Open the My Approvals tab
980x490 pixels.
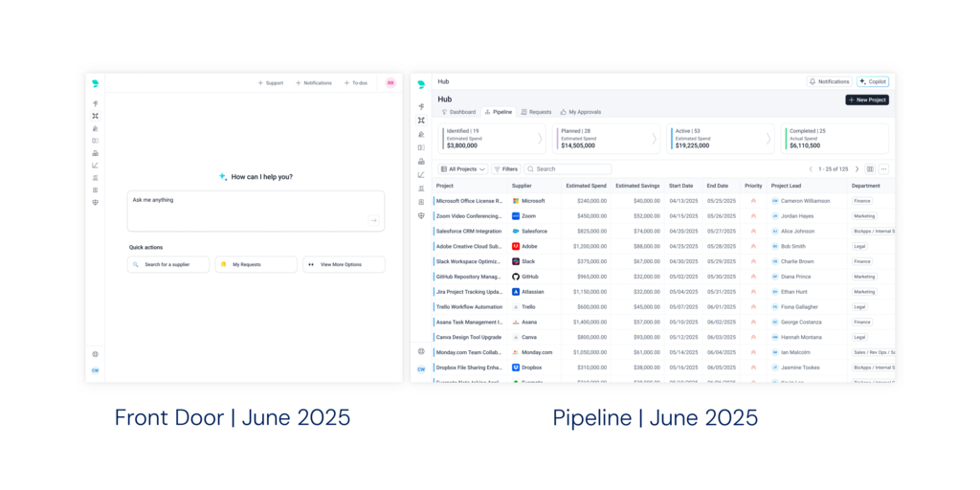click(x=580, y=112)
